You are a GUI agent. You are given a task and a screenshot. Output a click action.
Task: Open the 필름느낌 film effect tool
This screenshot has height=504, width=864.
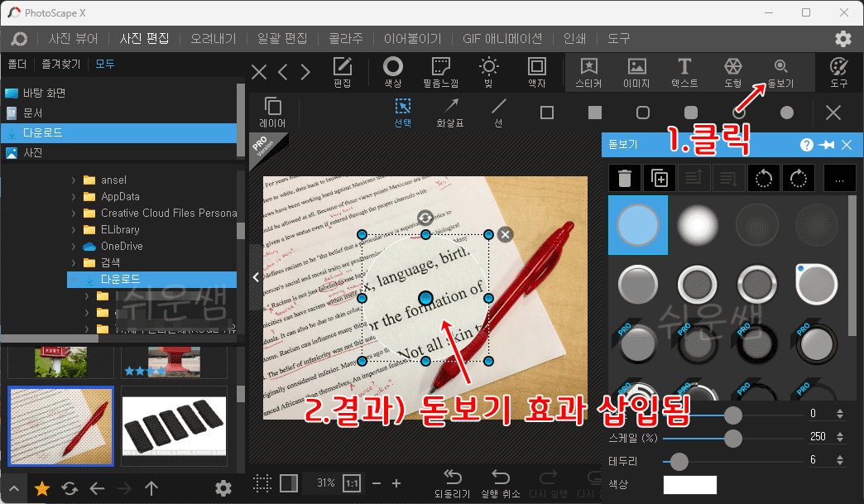point(440,72)
